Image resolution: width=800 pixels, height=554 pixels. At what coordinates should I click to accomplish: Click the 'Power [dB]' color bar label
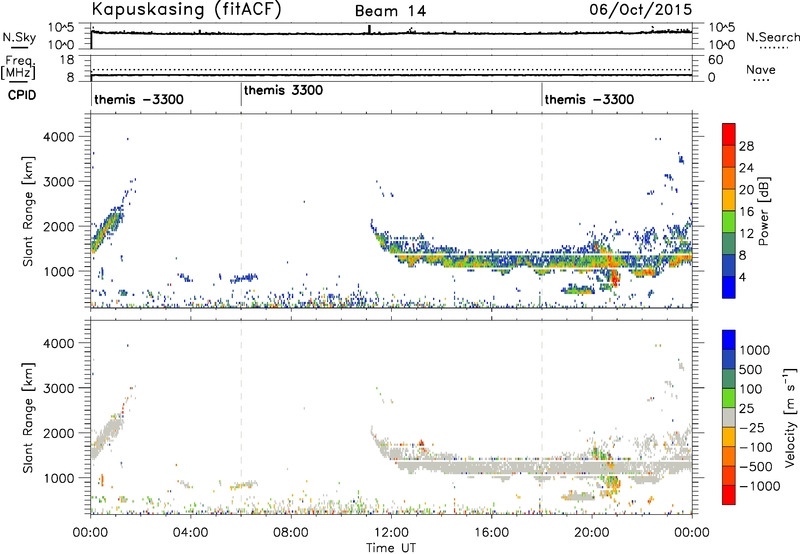coord(763,211)
